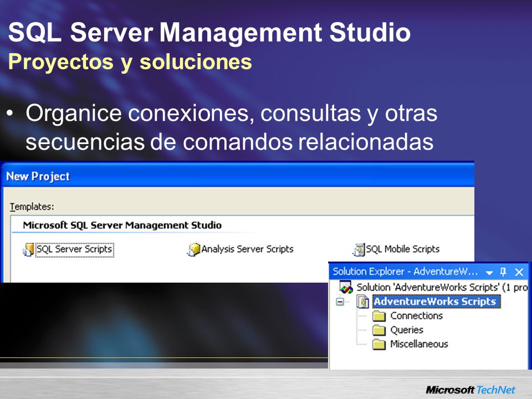Toggle the Solution Explorer auto-hide pin
Image resolution: width=532 pixels, height=399 pixels.
coord(503,272)
